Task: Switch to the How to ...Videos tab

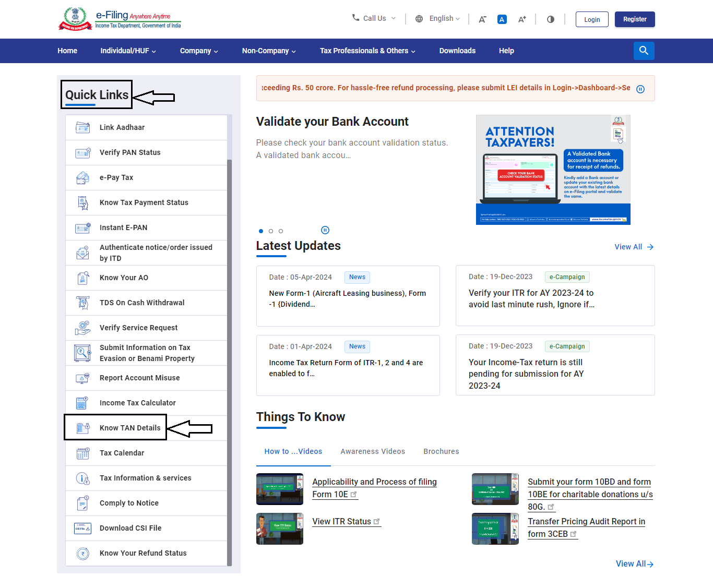Action: point(293,451)
